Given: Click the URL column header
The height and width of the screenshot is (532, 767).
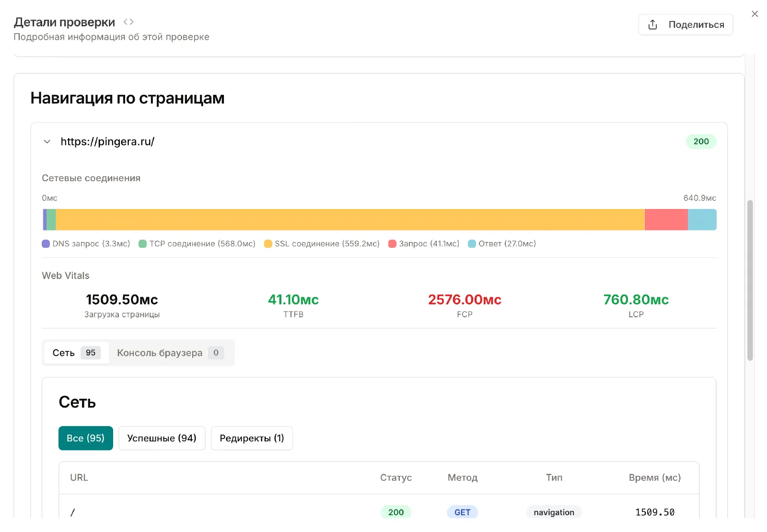Looking at the screenshot, I should coord(79,477).
